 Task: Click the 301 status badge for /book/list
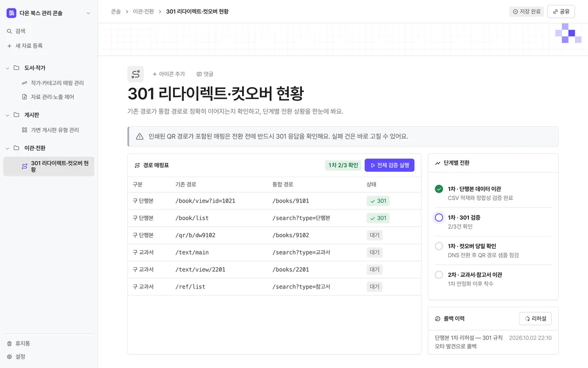coord(378,218)
